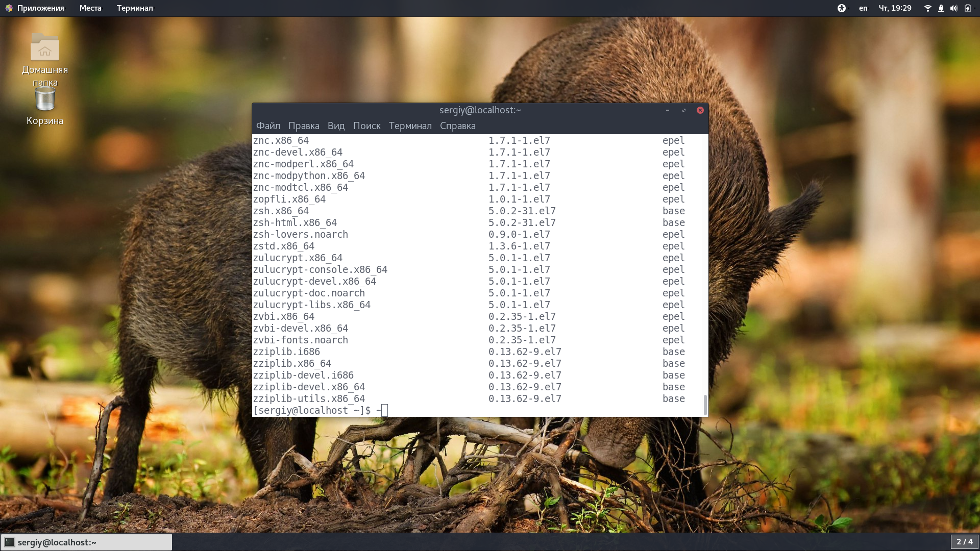980x551 pixels.
Task: Click version 1.3.6-1.el7 of zstd
Action: 519,246
